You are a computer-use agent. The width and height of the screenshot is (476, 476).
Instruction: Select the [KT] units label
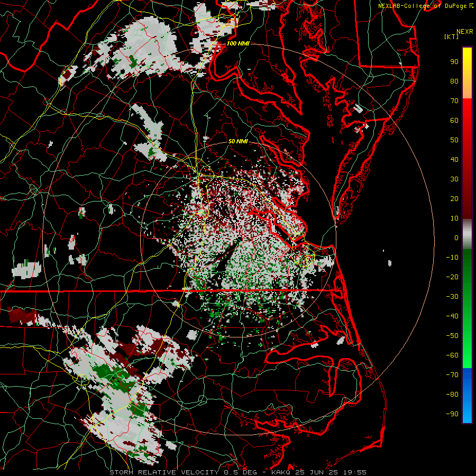point(452,36)
